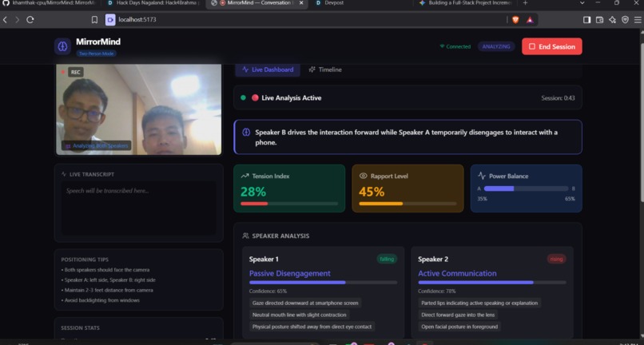Viewport: 644px width, 345px height.
Task: Click the ANALYZING status badge
Action: click(x=496, y=46)
